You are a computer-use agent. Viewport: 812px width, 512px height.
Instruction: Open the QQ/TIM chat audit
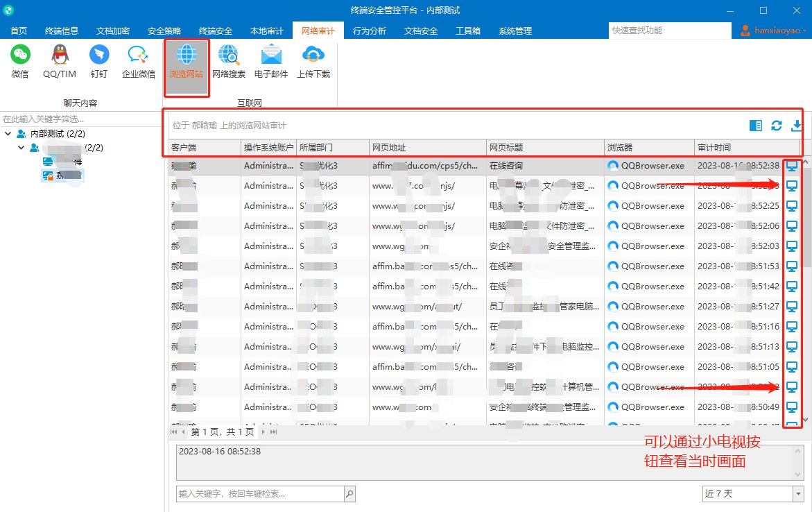60,61
